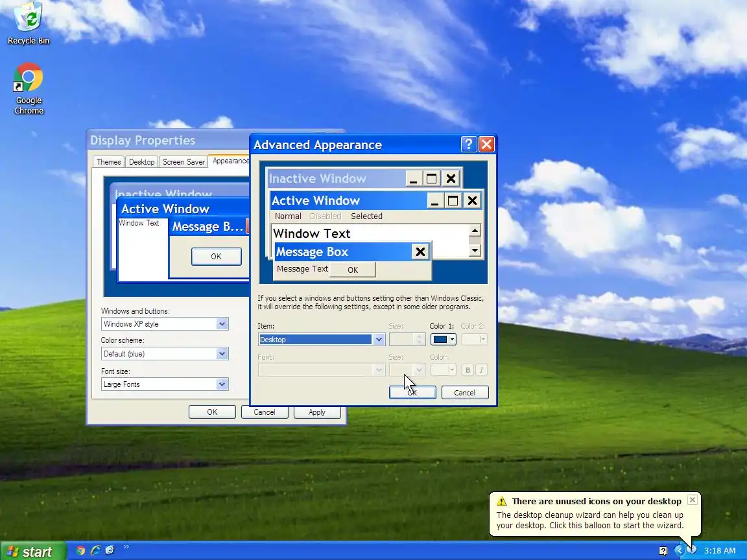
Task: Click the Active Window minimize button in preview
Action: pyautogui.click(x=434, y=200)
